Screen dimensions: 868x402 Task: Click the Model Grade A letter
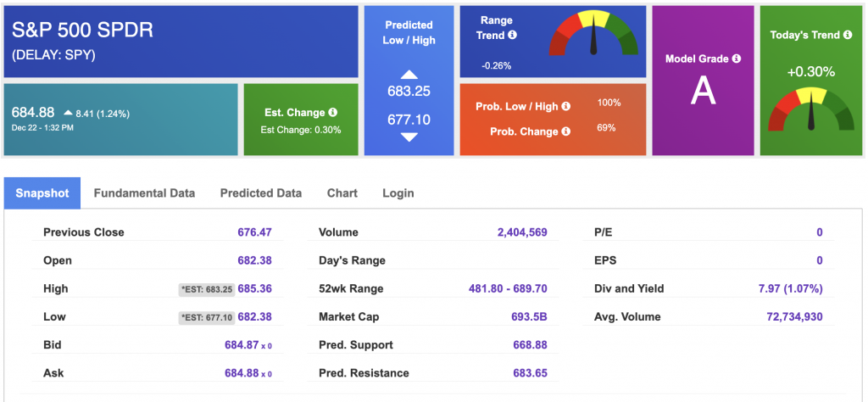point(703,91)
